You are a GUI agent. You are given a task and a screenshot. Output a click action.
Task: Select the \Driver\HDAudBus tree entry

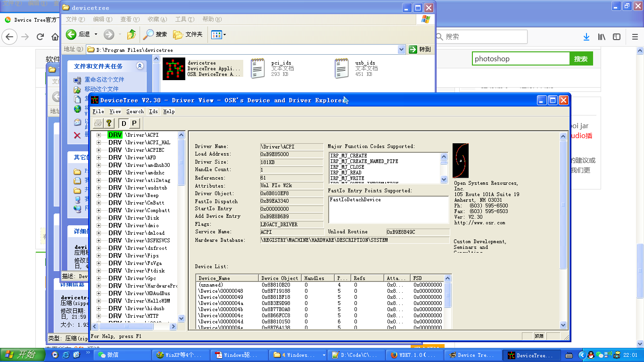click(148, 293)
